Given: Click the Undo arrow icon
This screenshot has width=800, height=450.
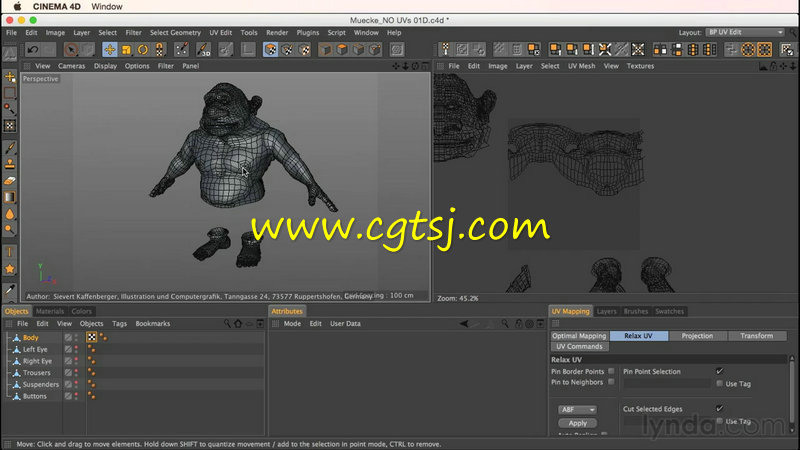Looking at the screenshot, I should [33, 49].
